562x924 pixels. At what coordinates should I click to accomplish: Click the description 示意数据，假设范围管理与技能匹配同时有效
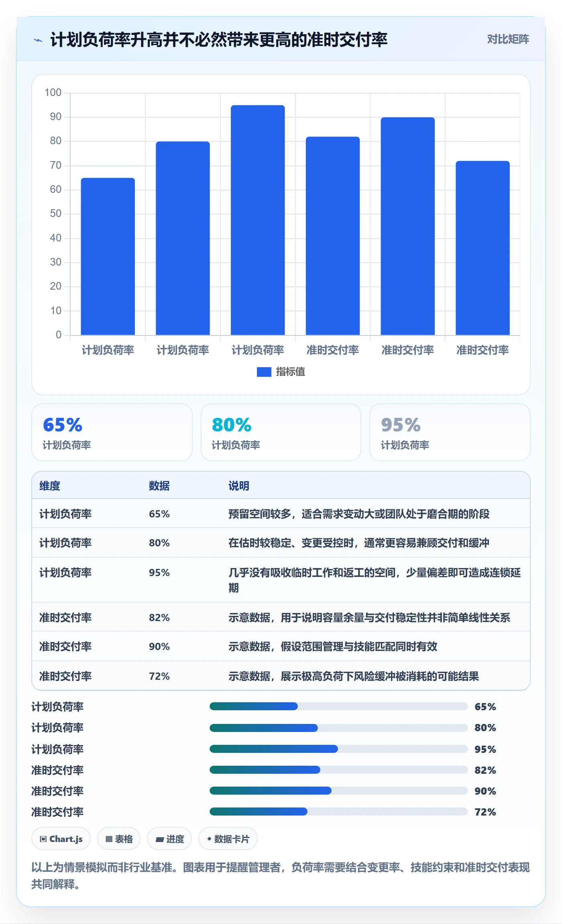333,646
